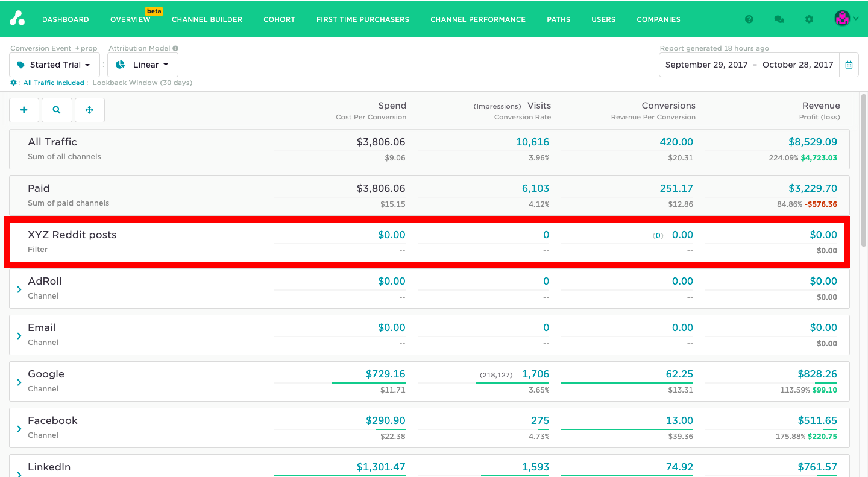Click Facebook conversions 13.00
868x477 pixels.
coord(679,420)
